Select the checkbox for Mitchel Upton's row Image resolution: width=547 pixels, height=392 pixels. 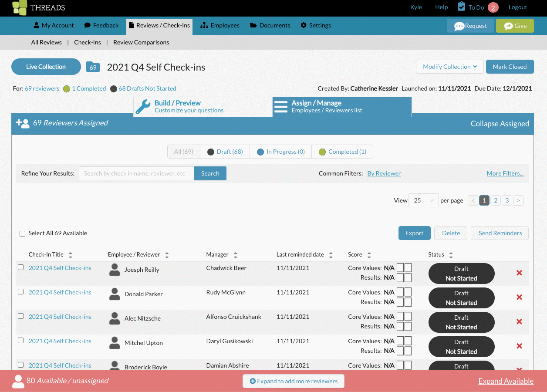[20, 341]
